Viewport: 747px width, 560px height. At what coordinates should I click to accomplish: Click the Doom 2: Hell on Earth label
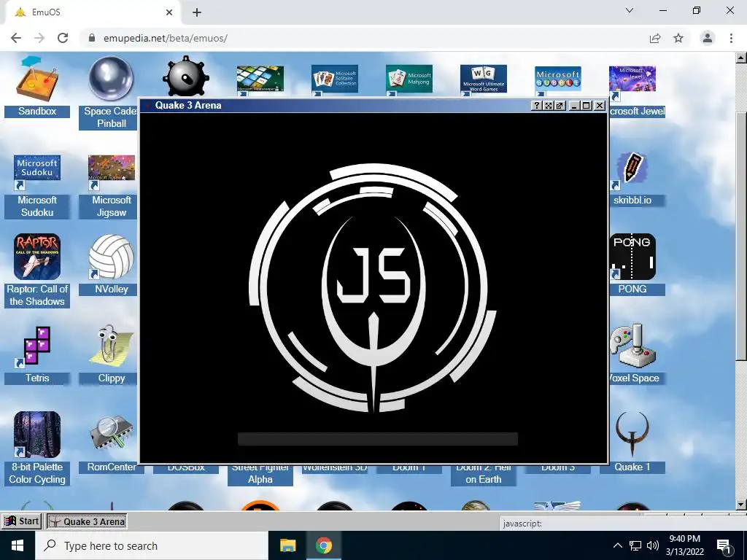[483, 474]
